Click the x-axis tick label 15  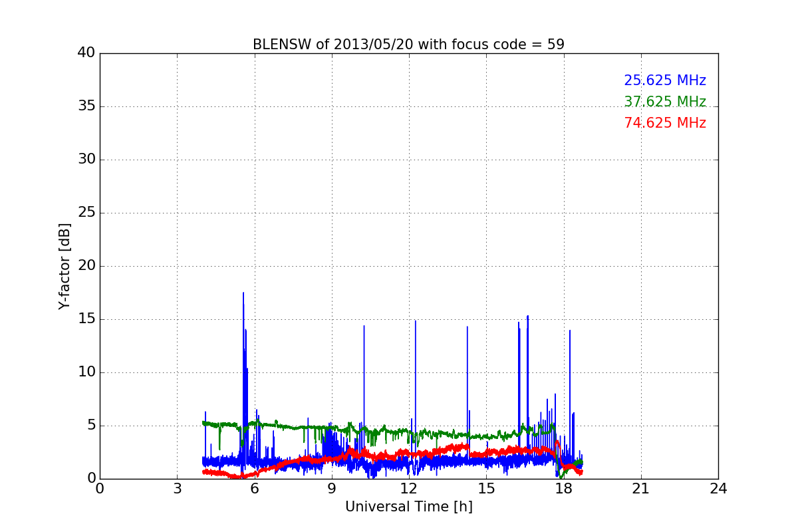click(x=486, y=488)
